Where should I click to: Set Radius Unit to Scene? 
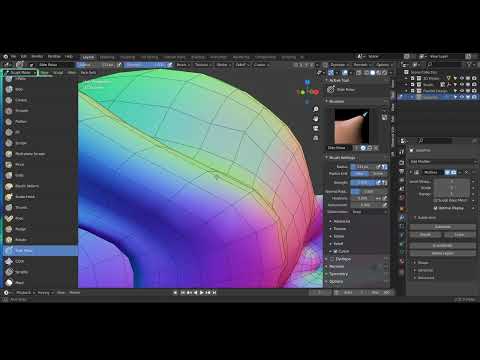coord(378,174)
